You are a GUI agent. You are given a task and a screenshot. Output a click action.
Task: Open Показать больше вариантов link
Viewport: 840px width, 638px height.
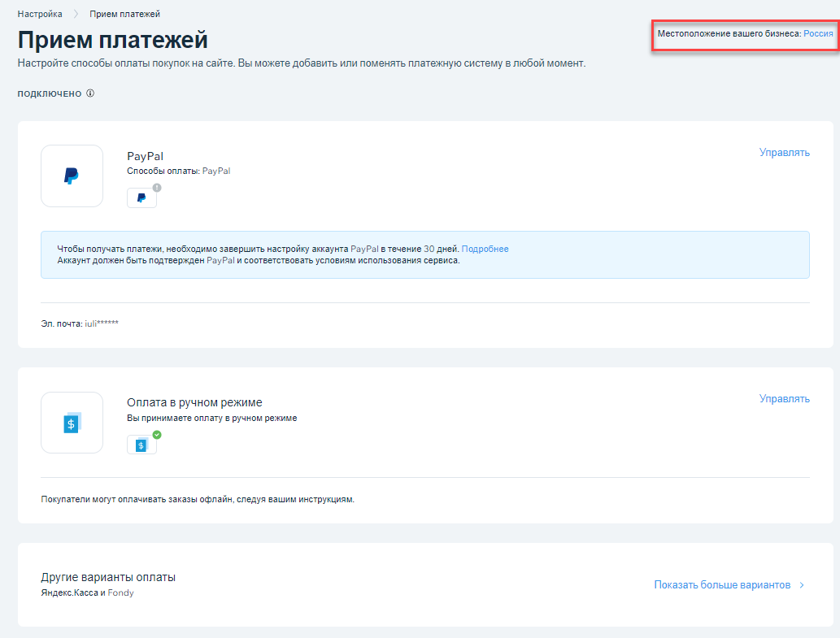pyautogui.click(x=721, y=585)
